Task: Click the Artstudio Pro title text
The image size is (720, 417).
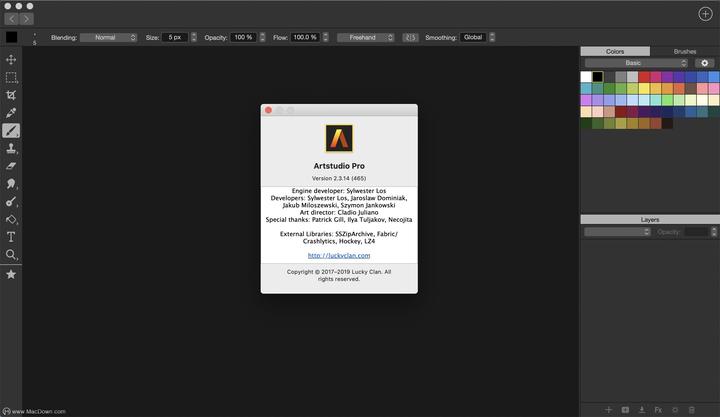Action: (x=339, y=166)
